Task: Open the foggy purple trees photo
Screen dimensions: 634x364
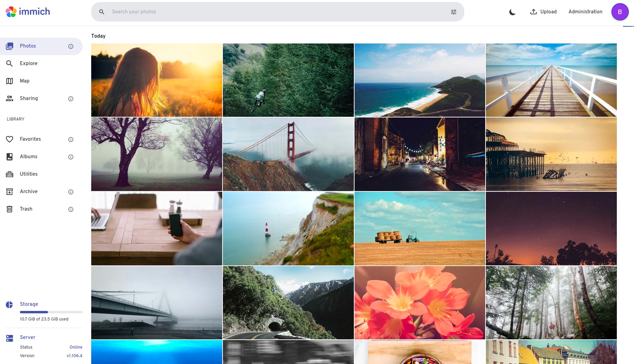Action: [x=157, y=154]
